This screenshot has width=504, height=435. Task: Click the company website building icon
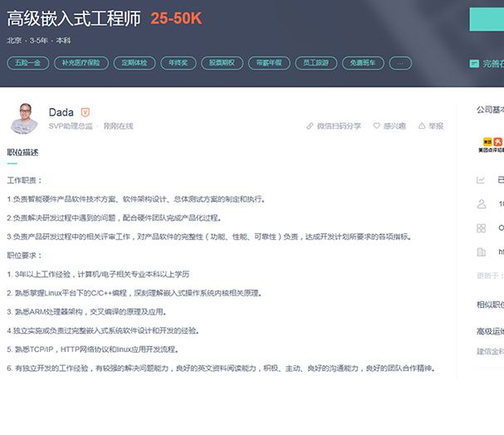(481, 252)
